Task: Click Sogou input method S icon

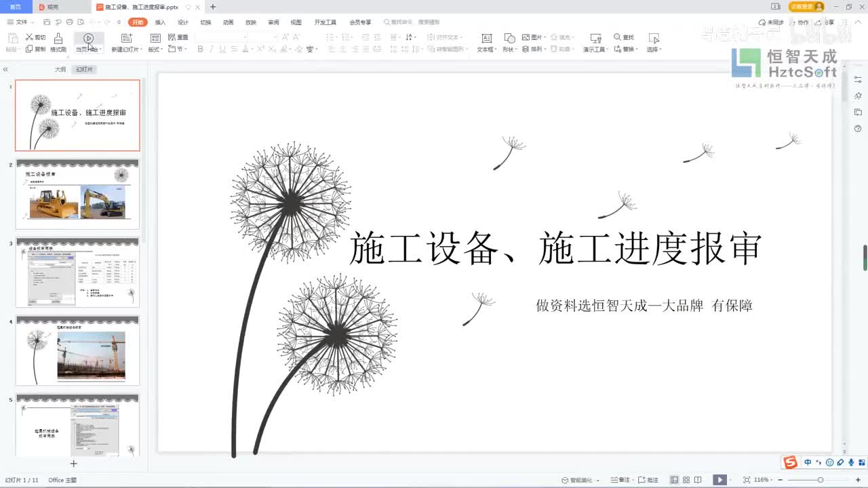Action: (790, 462)
